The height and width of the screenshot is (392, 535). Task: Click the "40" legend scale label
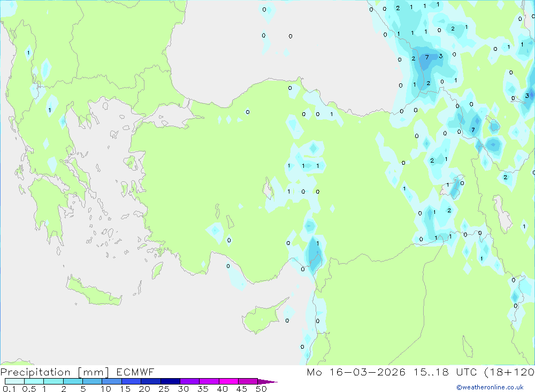point(222,389)
